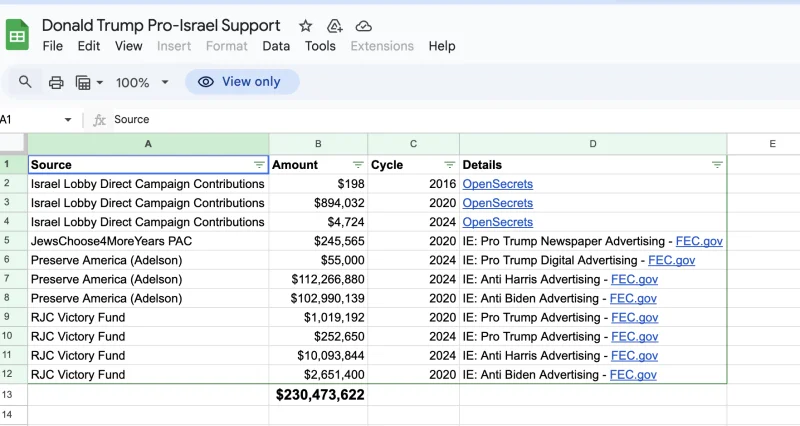This screenshot has width=800, height=426.
Task: Click the View only button
Action: (x=242, y=82)
